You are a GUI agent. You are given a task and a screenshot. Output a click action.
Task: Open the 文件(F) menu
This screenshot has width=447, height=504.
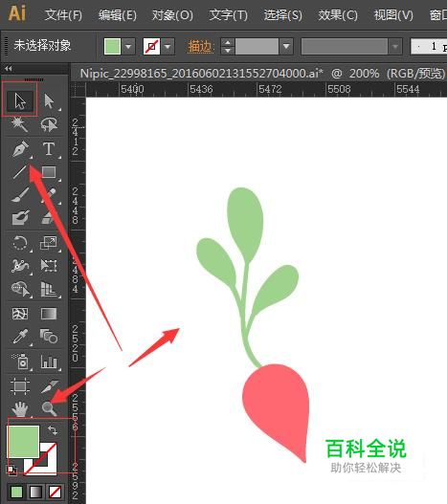coord(63,15)
